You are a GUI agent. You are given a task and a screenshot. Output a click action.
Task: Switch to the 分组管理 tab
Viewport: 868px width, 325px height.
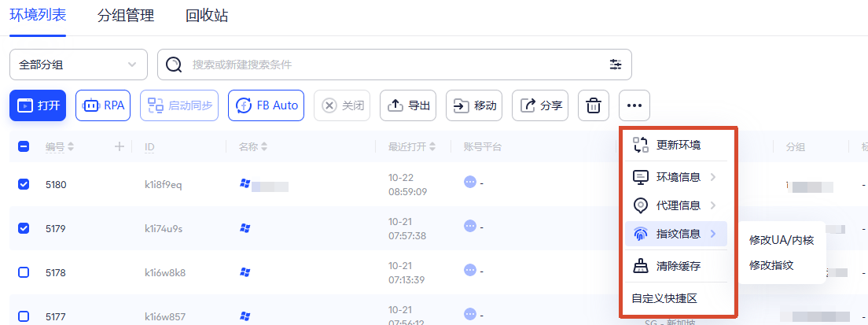point(126,16)
